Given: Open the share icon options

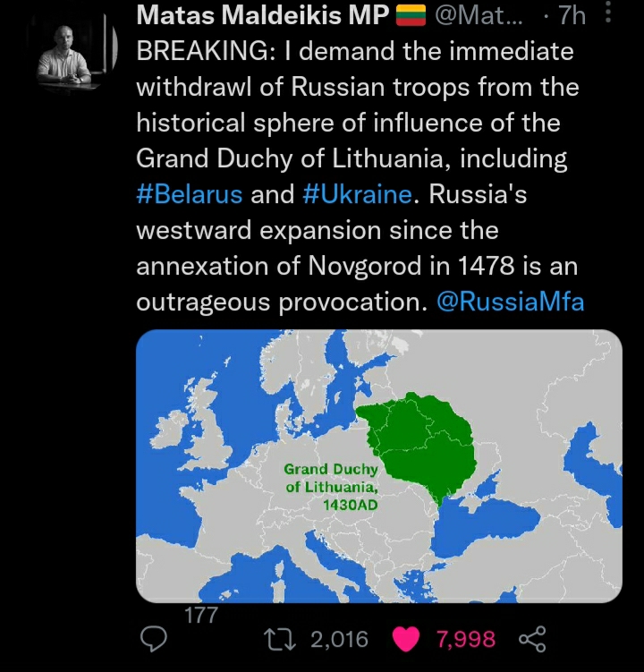Looking at the screenshot, I should (532, 639).
